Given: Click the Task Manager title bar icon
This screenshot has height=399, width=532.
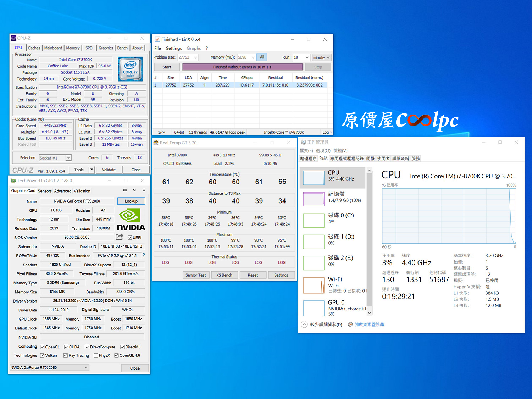Looking at the screenshot, I should coord(303,142).
